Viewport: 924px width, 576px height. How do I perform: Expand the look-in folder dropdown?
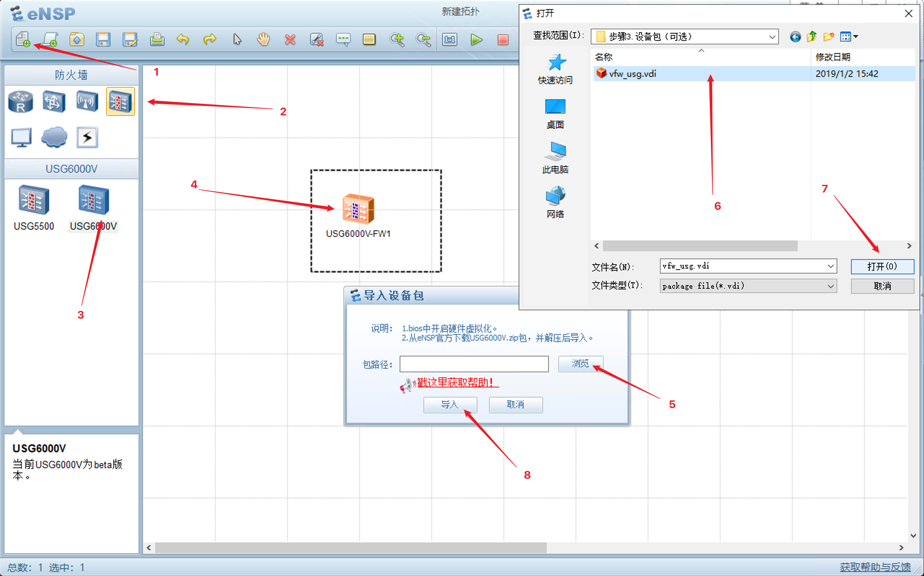coord(772,37)
